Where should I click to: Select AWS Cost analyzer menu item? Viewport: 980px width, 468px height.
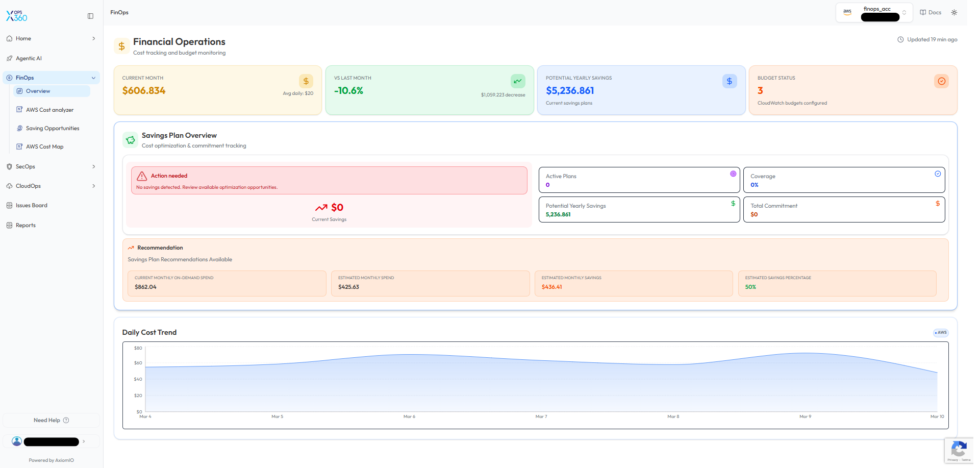(49, 110)
